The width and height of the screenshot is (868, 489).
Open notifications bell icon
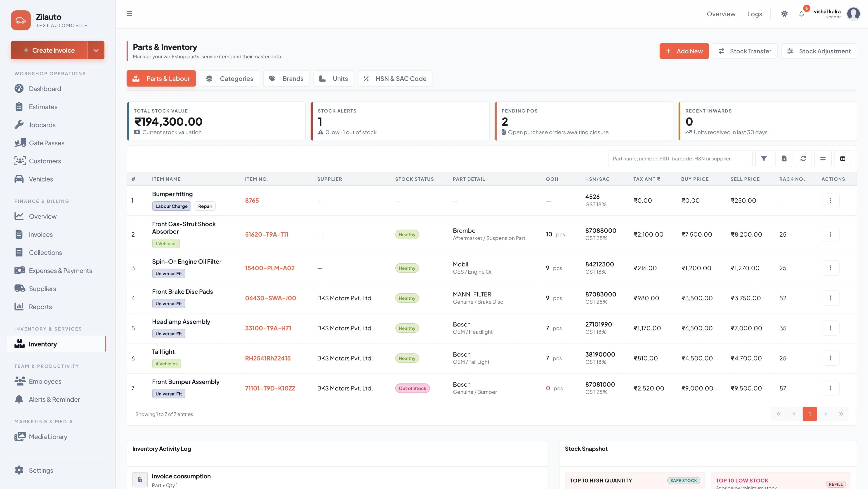802,14
